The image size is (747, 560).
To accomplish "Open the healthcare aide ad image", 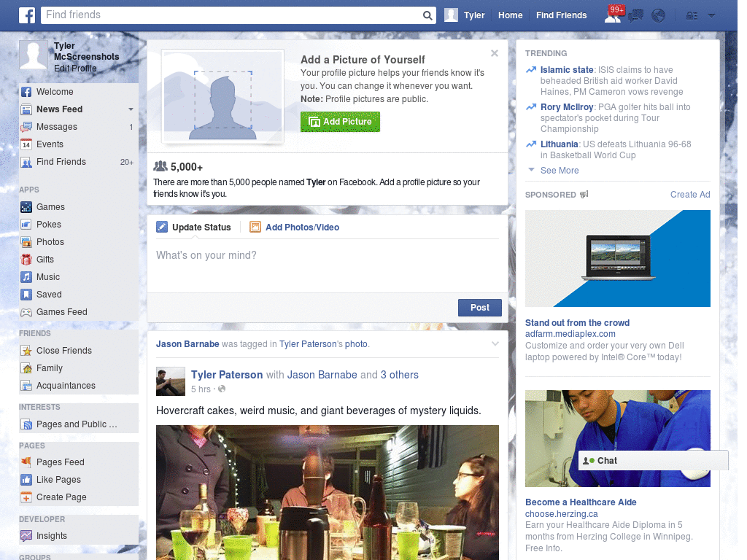I will click(x=617, y=438).
